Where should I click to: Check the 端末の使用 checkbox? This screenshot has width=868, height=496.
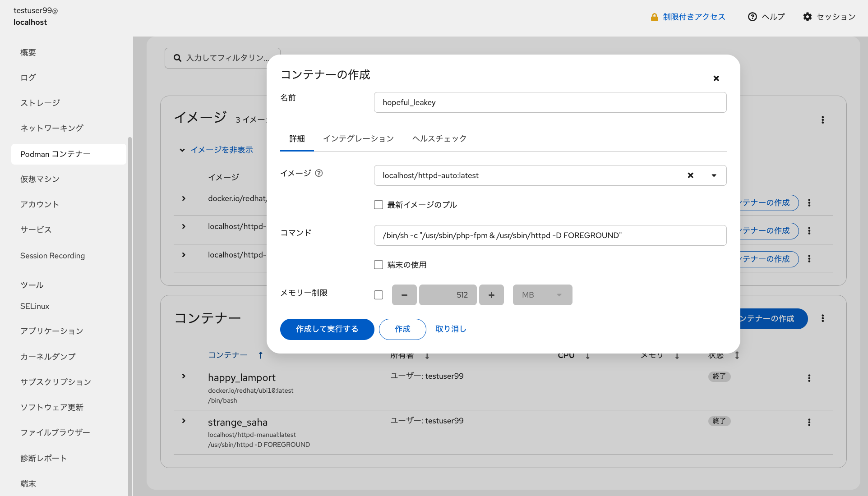pyautogui.click(x=379, y=265)
